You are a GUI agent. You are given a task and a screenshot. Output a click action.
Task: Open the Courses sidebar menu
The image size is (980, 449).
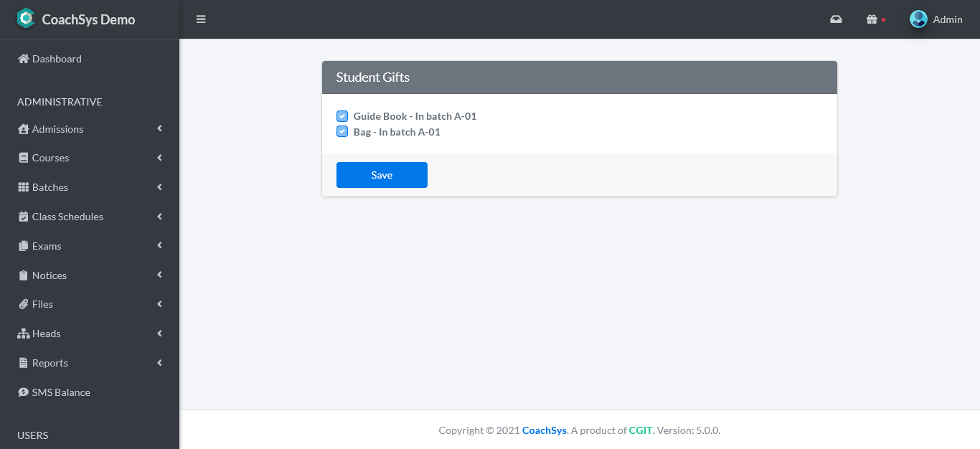click(90, 158)
